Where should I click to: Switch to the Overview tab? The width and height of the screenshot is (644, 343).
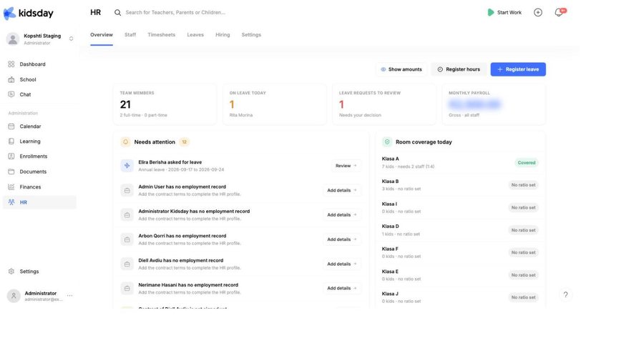tap(102, 35)
